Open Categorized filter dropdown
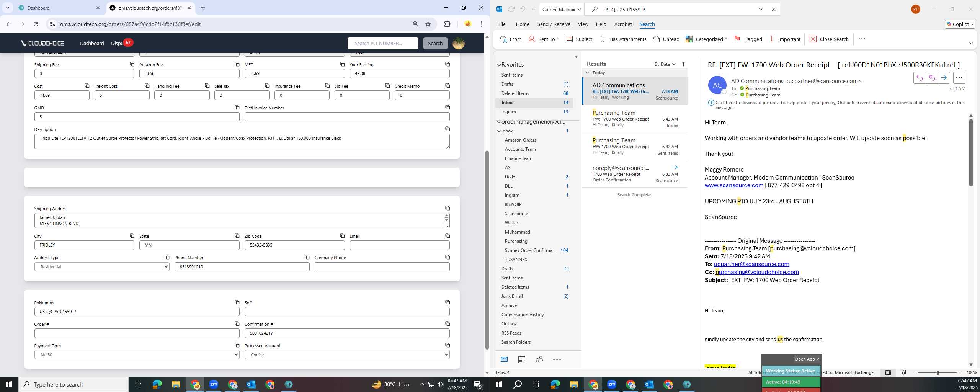Screen dimensions: 980x392 click(x=706, y=39)
